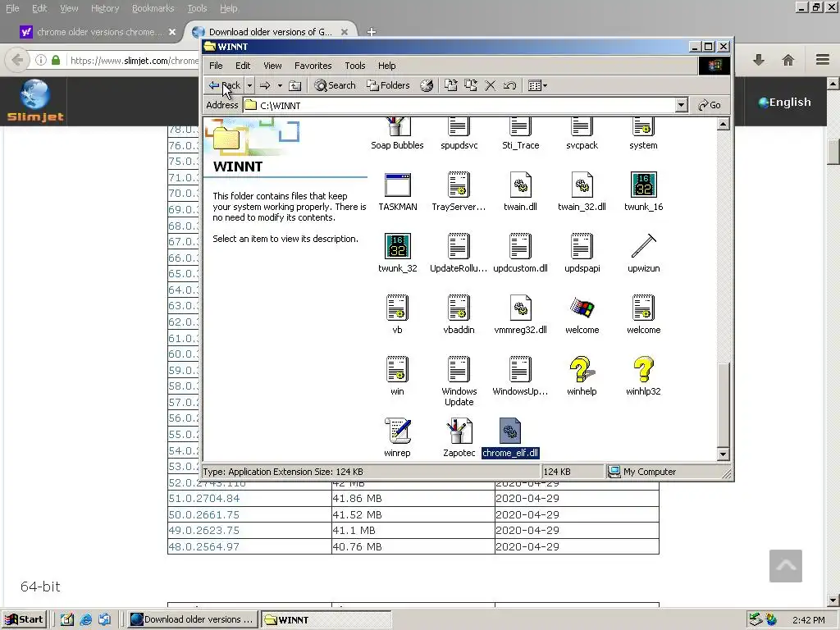Select the vbaddin file
840x630 pixels.
pos(459,315)
